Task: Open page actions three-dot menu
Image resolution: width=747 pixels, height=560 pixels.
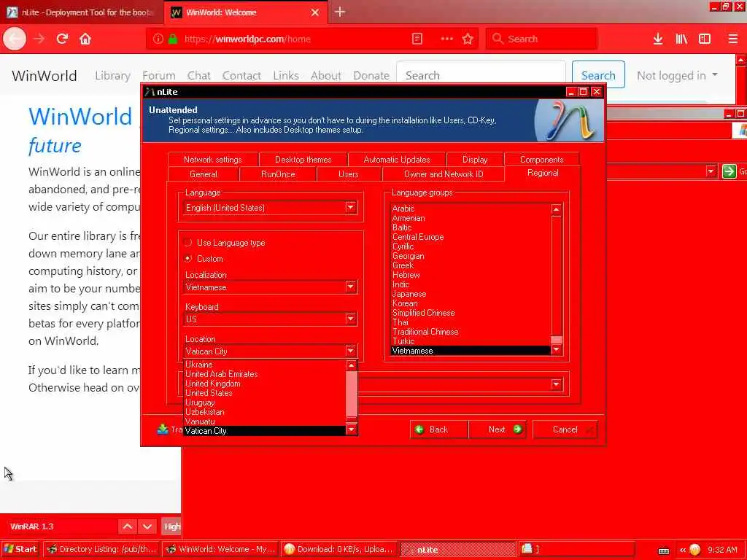Action: pyautogui.click(x=446, y=39)
